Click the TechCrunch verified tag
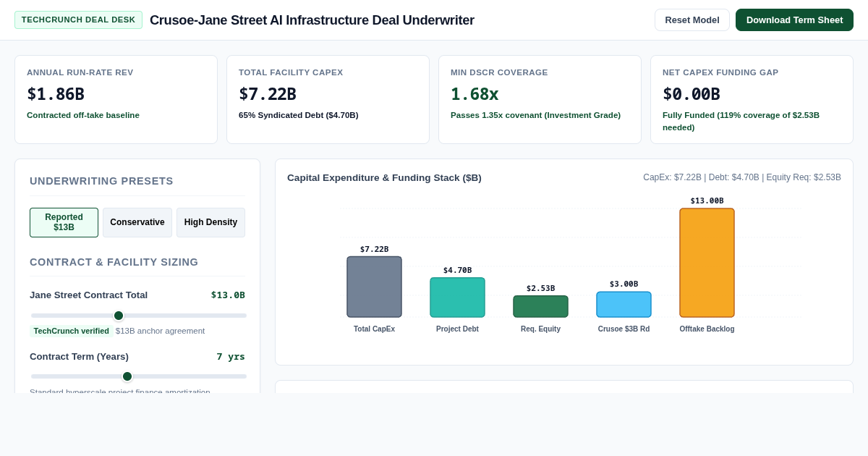 click(x=71, y=331)
